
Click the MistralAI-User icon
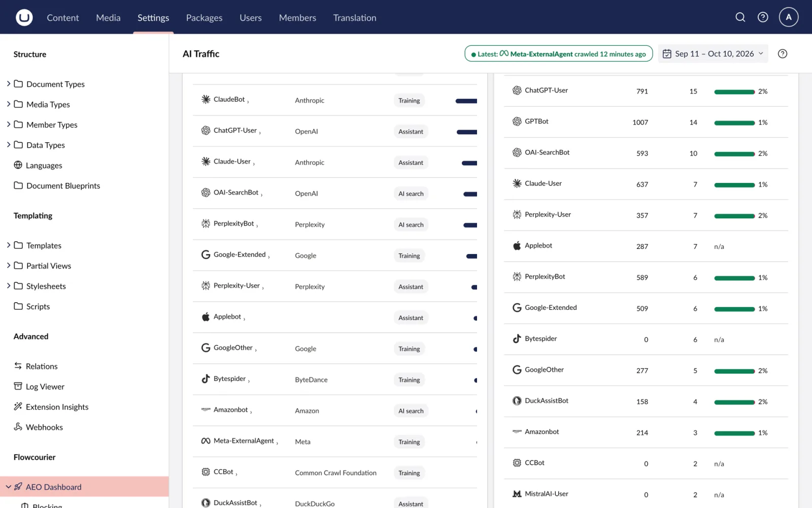pyautogui.click(x=517, y=494)
